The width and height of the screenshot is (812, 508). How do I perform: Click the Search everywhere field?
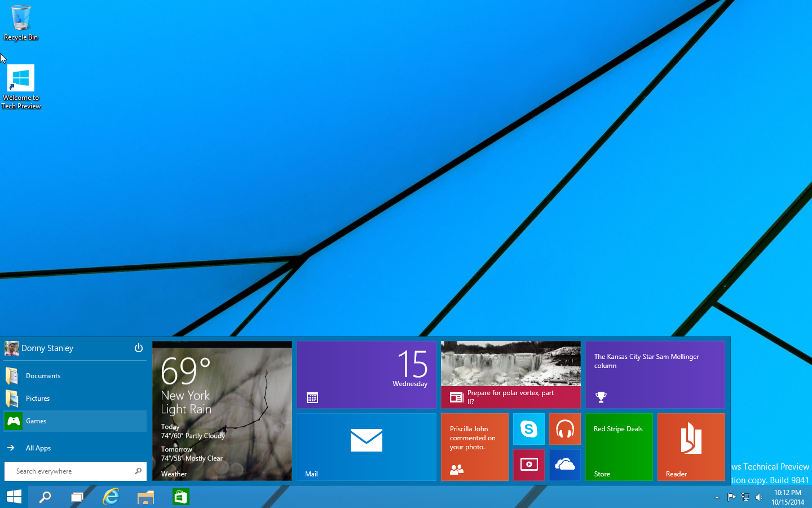click(70, 471)
